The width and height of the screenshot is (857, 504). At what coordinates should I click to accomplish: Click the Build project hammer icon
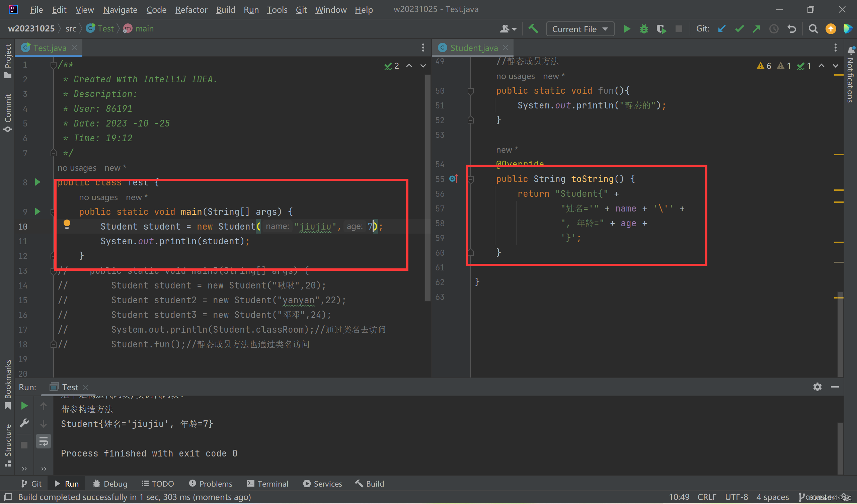click(533, 29)
